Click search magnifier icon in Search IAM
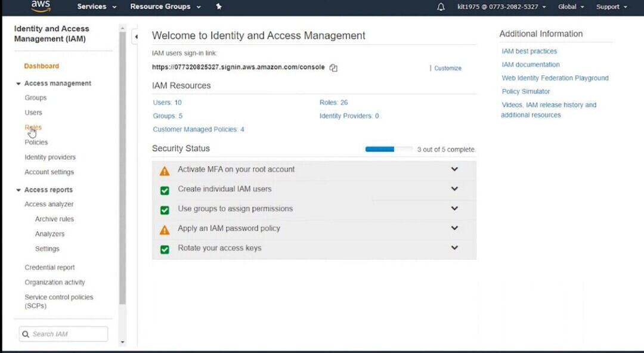The width and height of the screenshot is (644, 353). coord(26,335)
